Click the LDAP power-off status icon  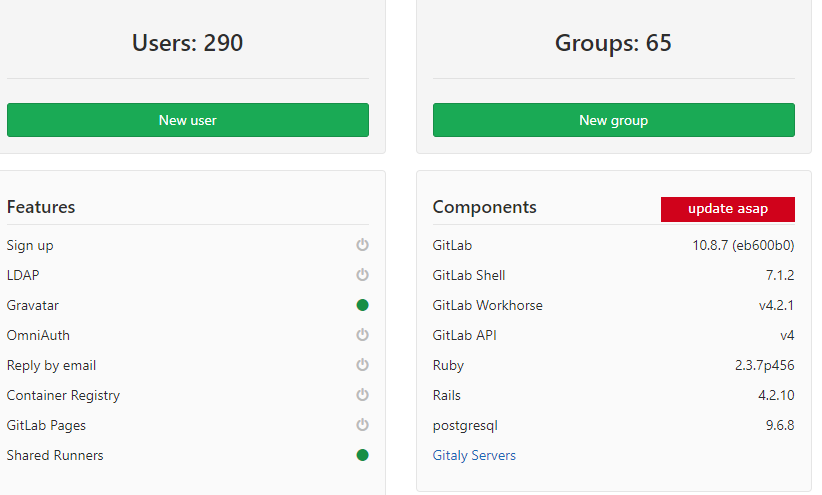[x=362, y=275]
